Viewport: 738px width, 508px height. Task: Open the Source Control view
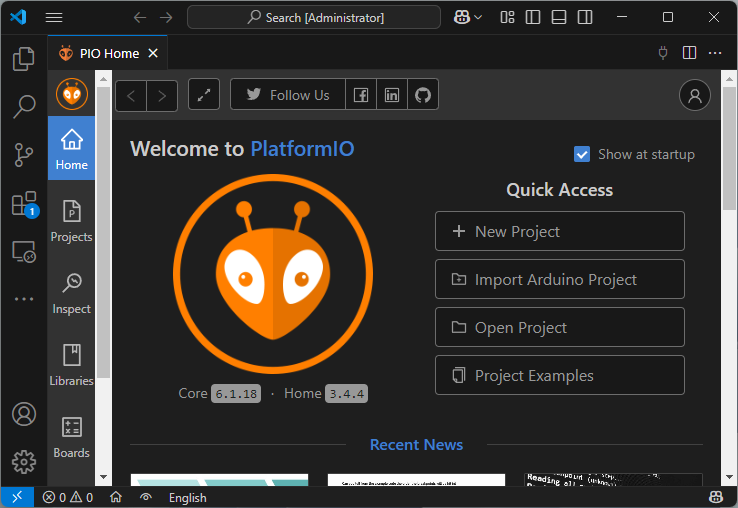pos(24,155)
